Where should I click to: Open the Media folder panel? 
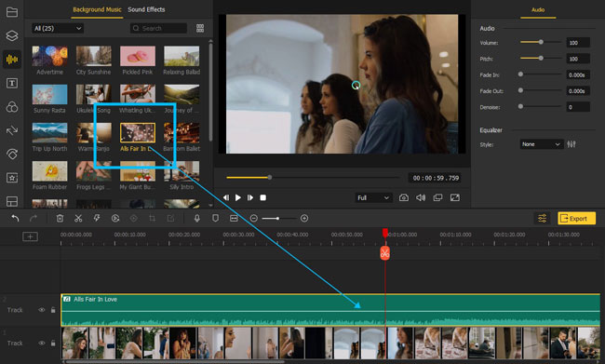click(x=12, y=12)
